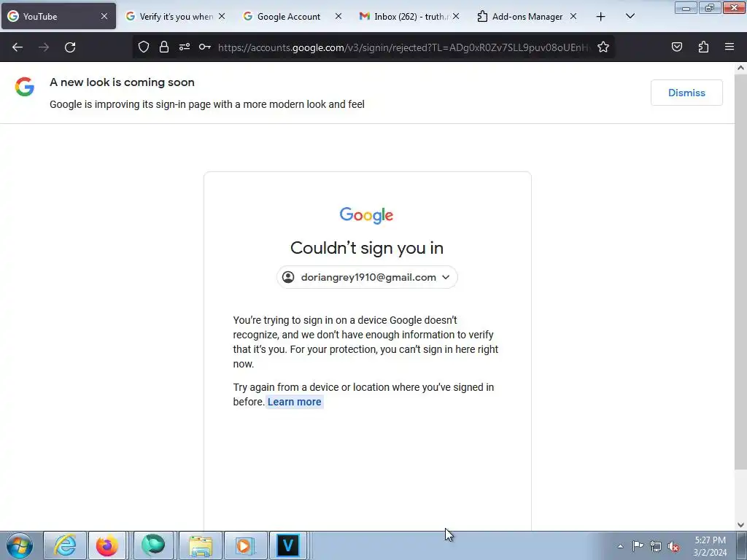Close the Inbox tab
This screenshot has width=747, height=560.
tap(456, 16)
